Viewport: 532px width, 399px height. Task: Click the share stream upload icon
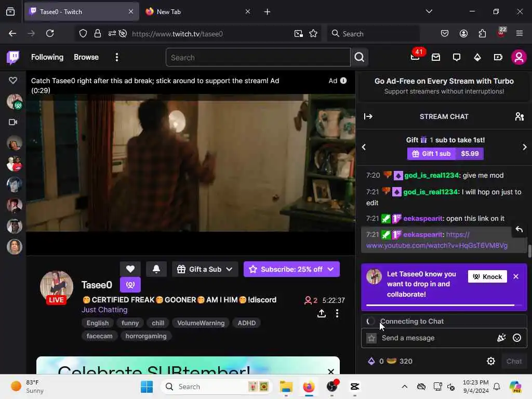pyautogui.click(x=321, y=314)
